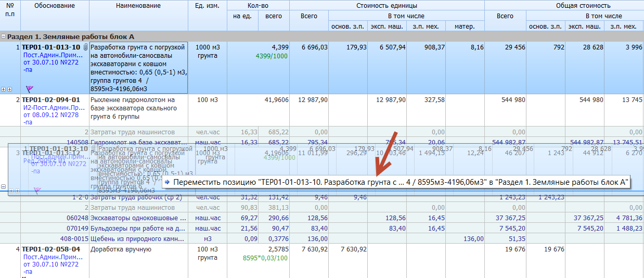This screenshot has width=644, height=278.
Task: Select resource Экскаваторы одноковшовые ...
Action: click(x=138, y=218)
